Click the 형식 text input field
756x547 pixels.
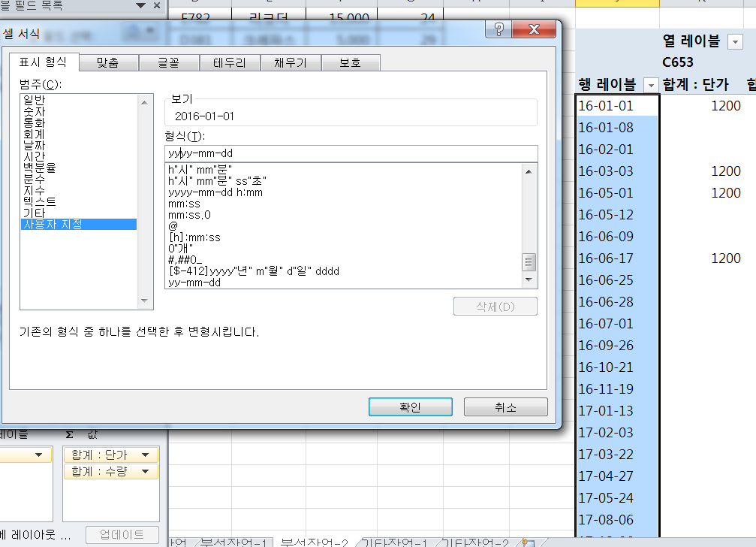click(351, 153)
